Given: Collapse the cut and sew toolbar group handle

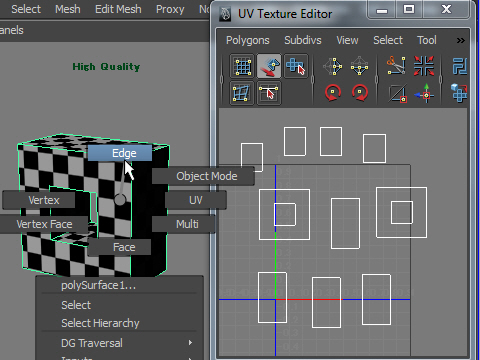Looking at the screenshot, I should click(x=377, y=80).
